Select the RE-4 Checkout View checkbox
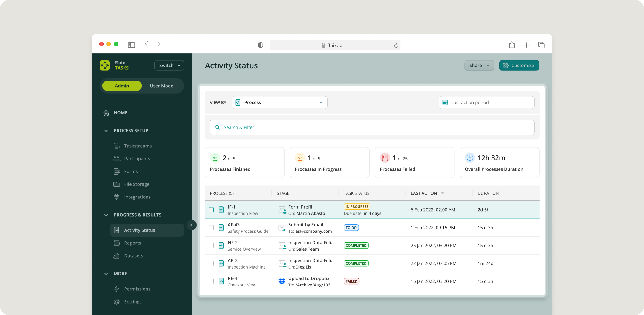Screen dimensions: 644x315 tap(211, 281)
